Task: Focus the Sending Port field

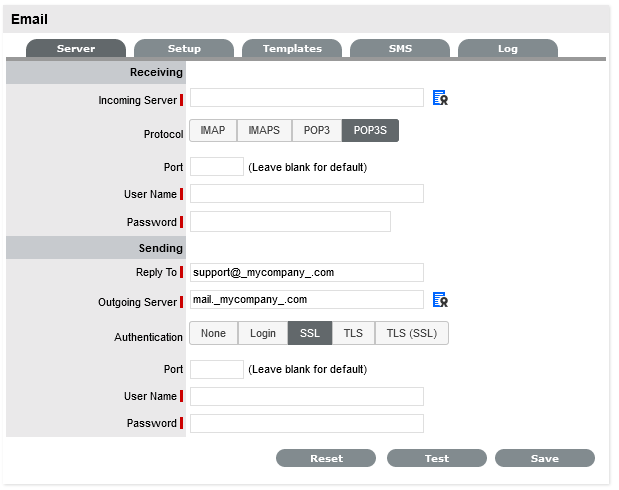Action: coord(217,369)
